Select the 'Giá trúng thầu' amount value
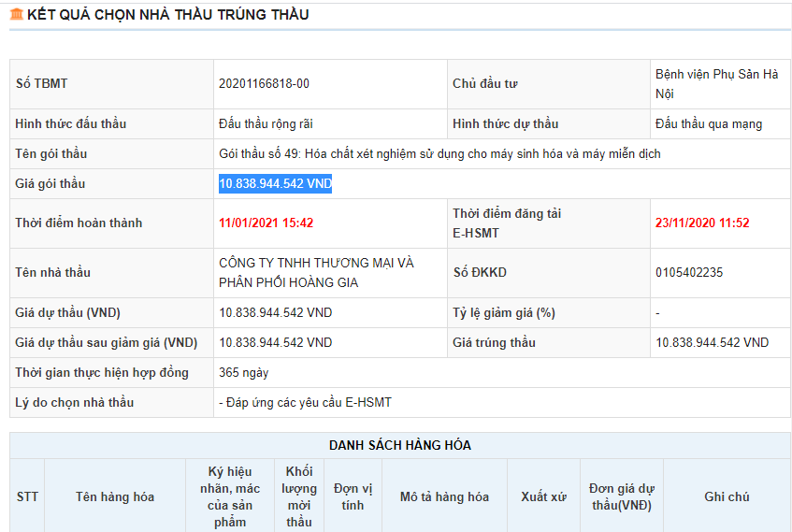The height and width of the screenshot is (532, 792). [x=713, y=342]
